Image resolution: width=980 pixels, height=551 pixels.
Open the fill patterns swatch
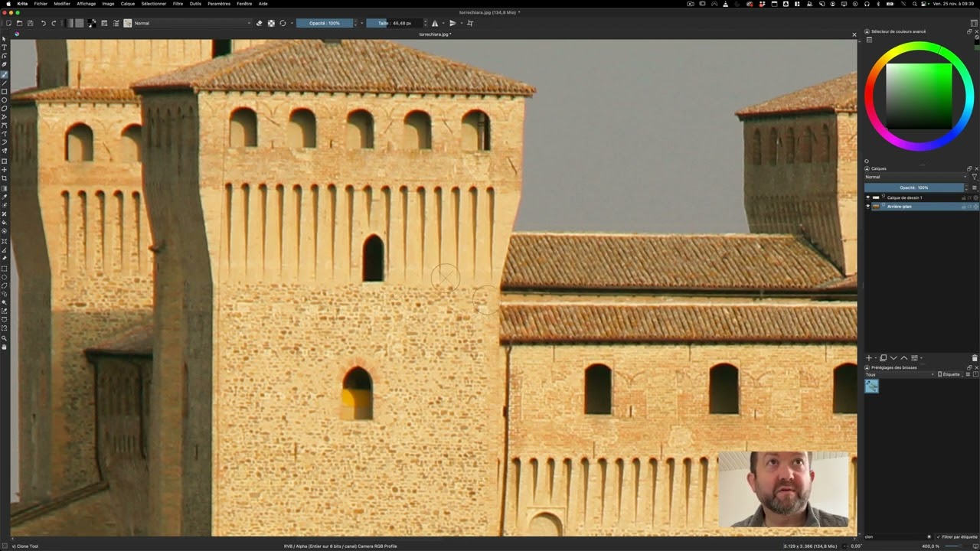[x=79, y=23]
